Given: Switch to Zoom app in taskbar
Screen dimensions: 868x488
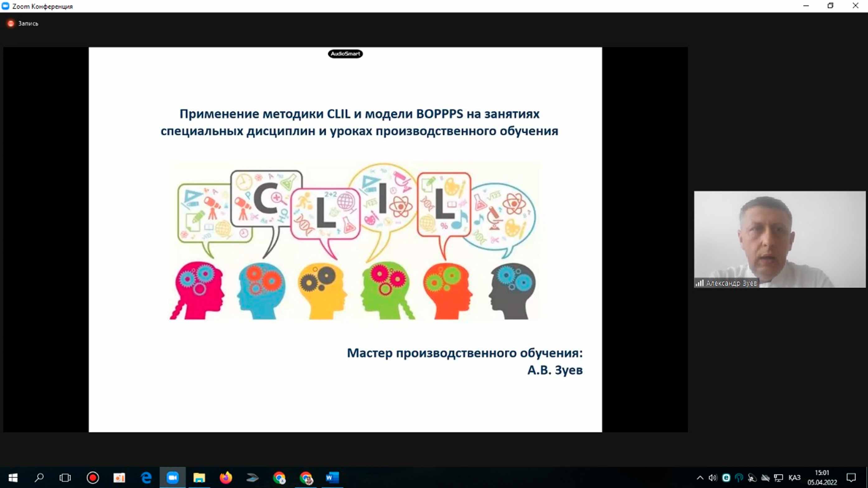Looking at the screenshot, I should tap(172, 477).
